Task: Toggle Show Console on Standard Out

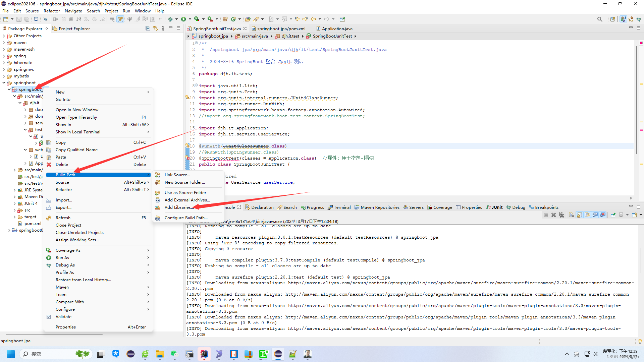Action: pos(595,215)
